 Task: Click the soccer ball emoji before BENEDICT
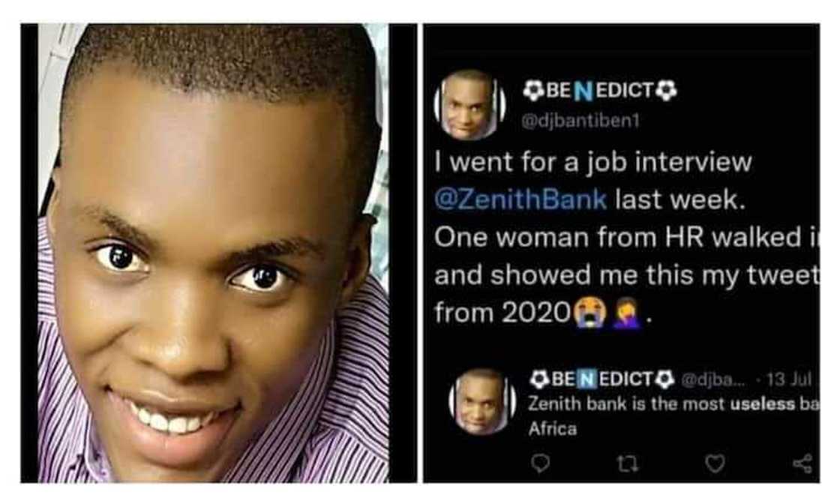point(532,91)
